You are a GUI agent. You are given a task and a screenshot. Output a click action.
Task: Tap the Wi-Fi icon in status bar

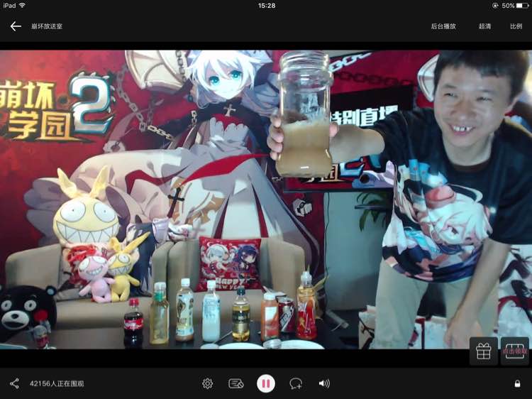click(x=23, y=5)
